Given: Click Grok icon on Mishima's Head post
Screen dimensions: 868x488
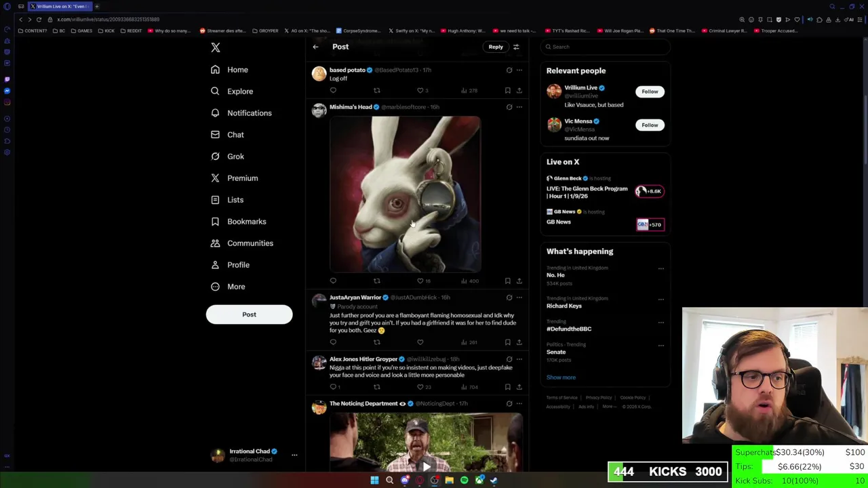Looking at the screenshot, I should pyautogui.click(x=509, y=107).
